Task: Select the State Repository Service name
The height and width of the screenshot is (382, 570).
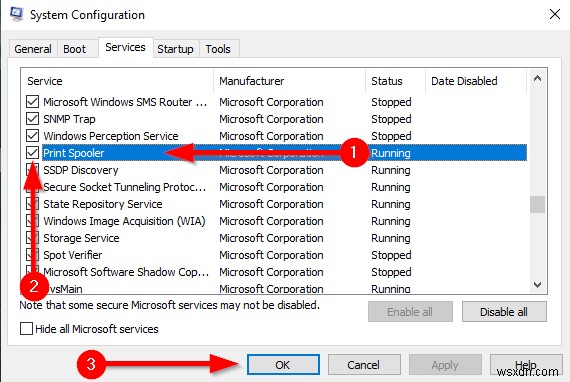Action: [103, 204]
